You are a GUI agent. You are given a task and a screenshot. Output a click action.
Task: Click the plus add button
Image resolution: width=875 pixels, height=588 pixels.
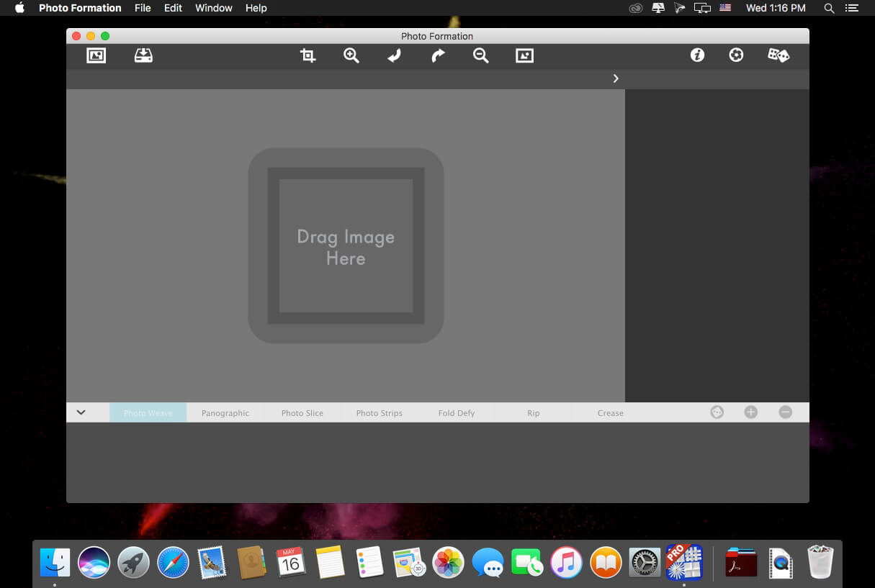(750, 412)
